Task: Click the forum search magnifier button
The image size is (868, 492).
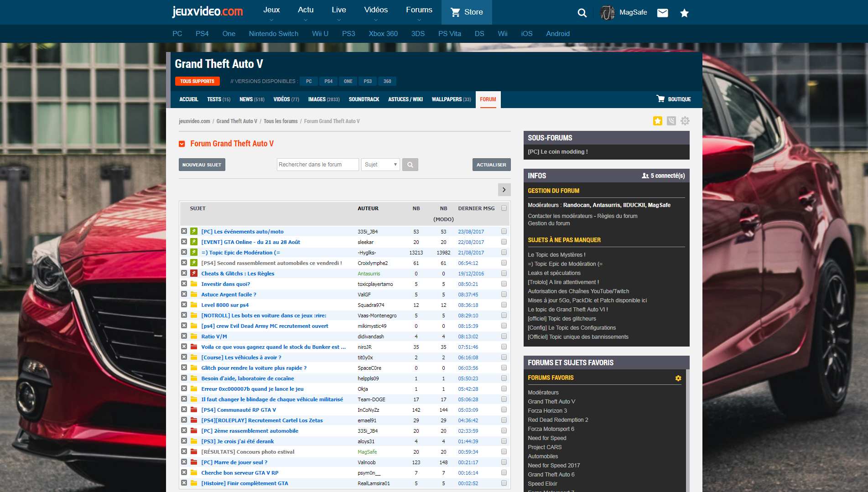Action: [410, 165]
